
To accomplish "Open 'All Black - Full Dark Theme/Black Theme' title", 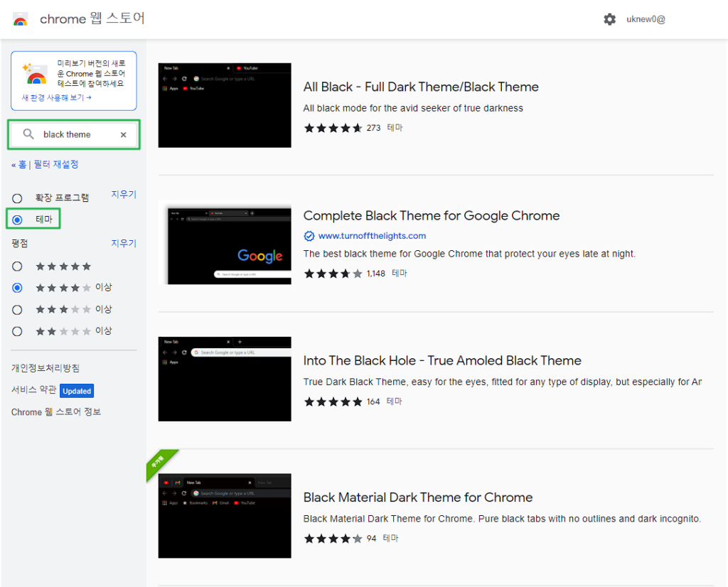I will pos(421,87).
